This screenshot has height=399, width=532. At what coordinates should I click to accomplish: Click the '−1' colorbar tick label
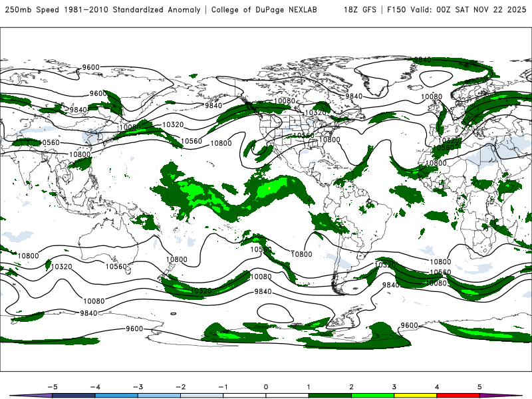click(223, 387)
